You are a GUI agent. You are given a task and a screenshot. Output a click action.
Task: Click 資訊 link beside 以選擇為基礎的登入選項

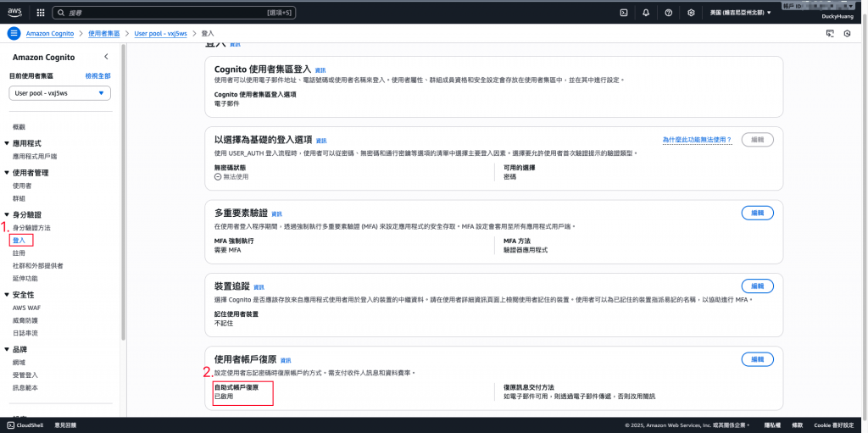pos(321,141)
